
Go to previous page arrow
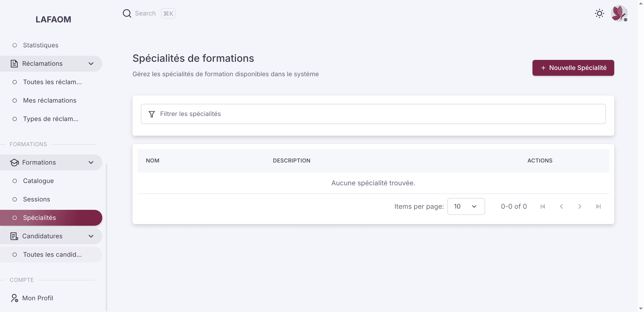(x=561, y=207)
